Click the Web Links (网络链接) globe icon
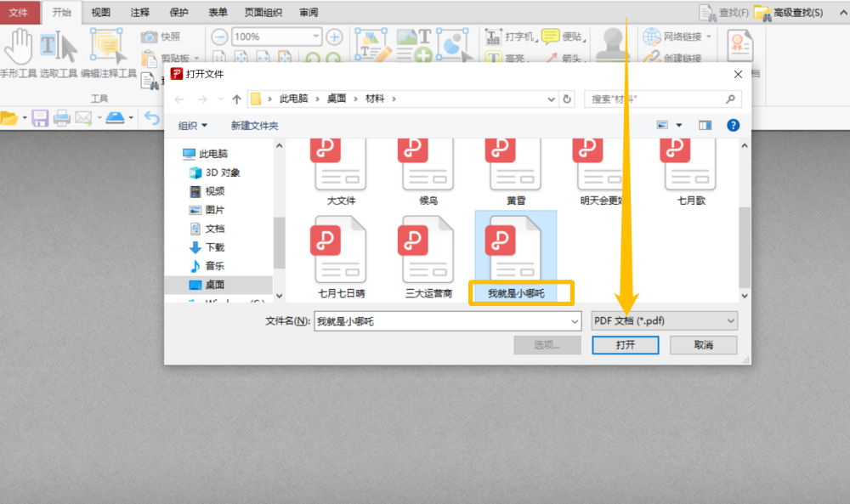Viewport: 850px width, 504px height. (652, 37)
